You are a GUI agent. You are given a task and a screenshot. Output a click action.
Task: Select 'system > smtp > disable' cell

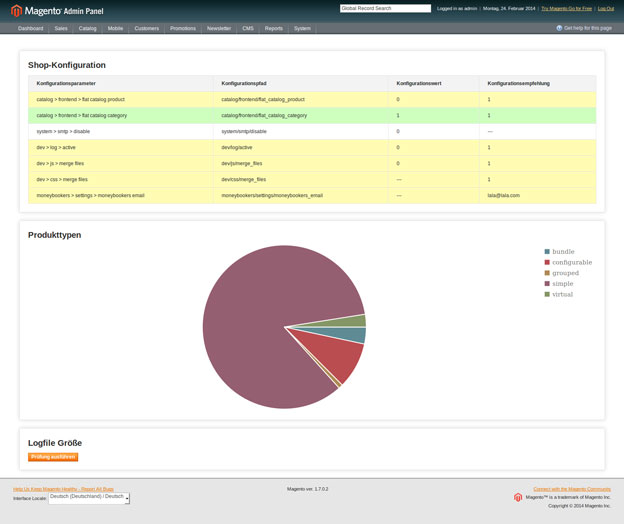[121, 131]
